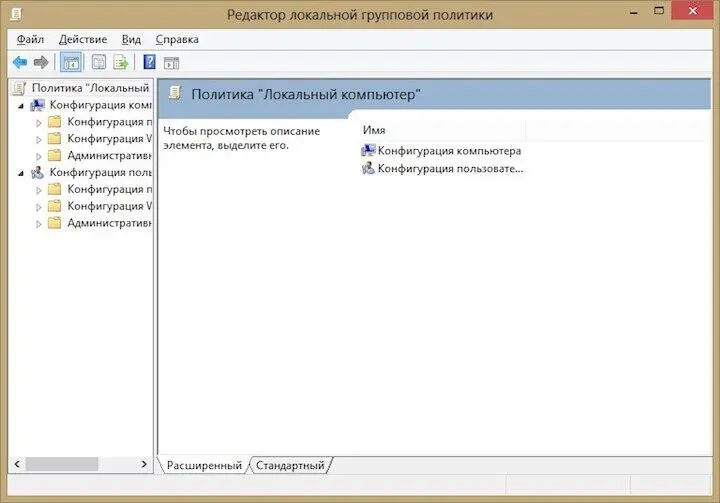Select the Конфигурация поль tree label
This screenshot has width=720, height=503.
coord(101,172)
